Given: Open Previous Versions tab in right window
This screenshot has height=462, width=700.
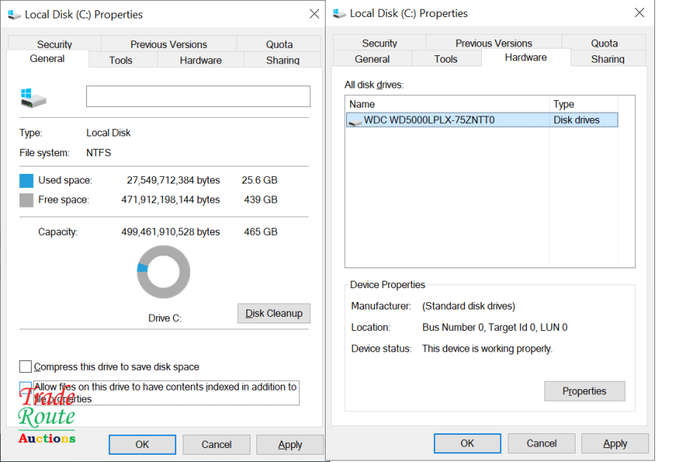Looking at the screenshot, I should (494, 43).
